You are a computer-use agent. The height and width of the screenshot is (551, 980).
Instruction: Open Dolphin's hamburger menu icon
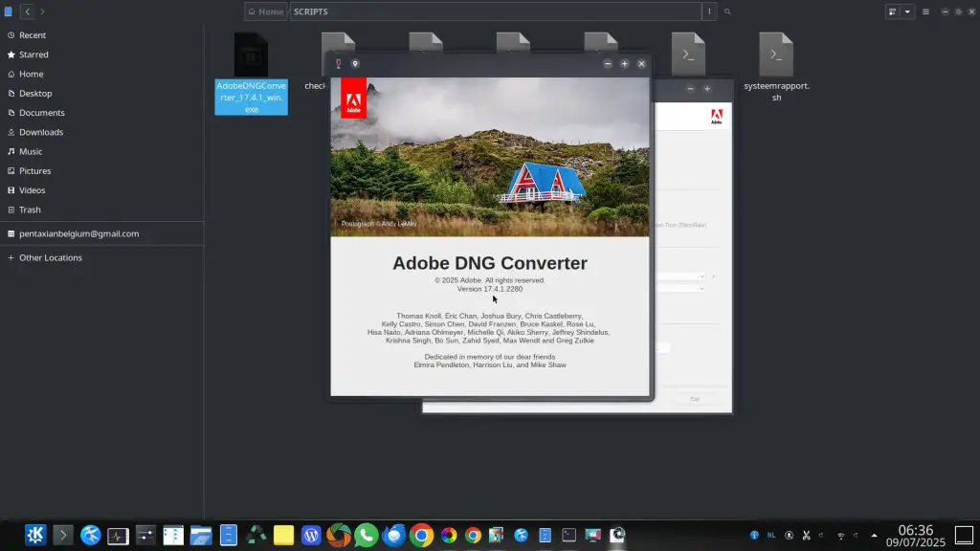[x=925, y=11]
